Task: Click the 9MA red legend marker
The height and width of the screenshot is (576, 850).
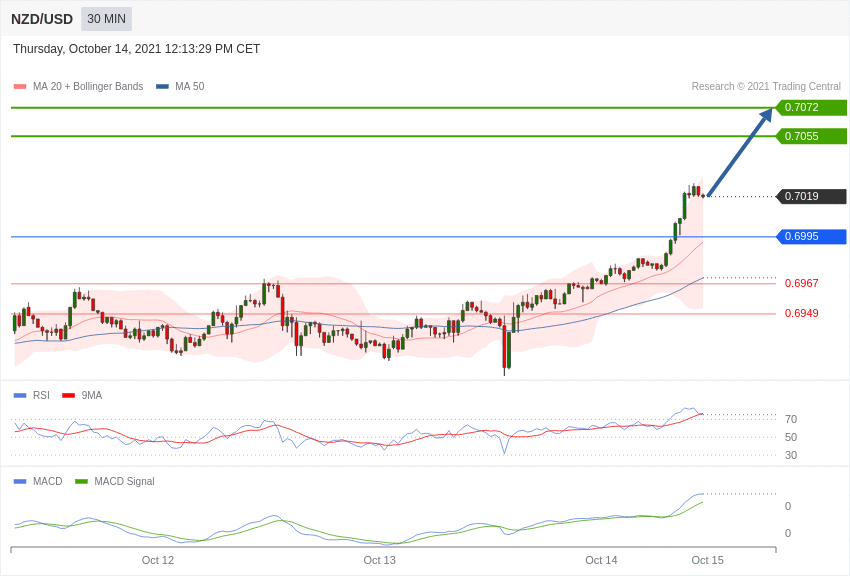Action: click(68, 395)
